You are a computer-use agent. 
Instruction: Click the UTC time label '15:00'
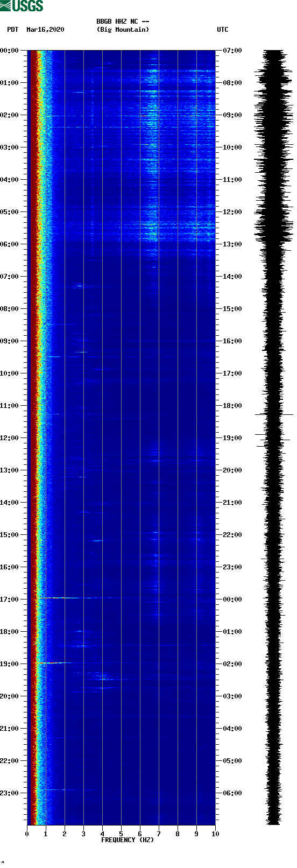pyautogui.click(x=232, y=309)
